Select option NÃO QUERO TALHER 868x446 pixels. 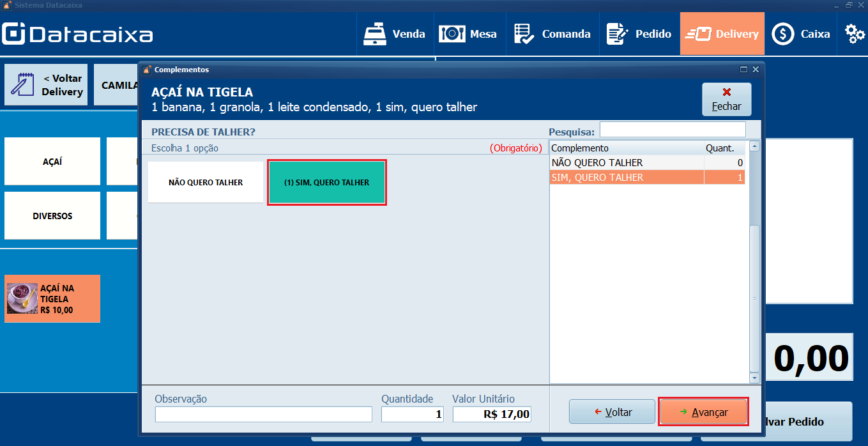(204, 181)
